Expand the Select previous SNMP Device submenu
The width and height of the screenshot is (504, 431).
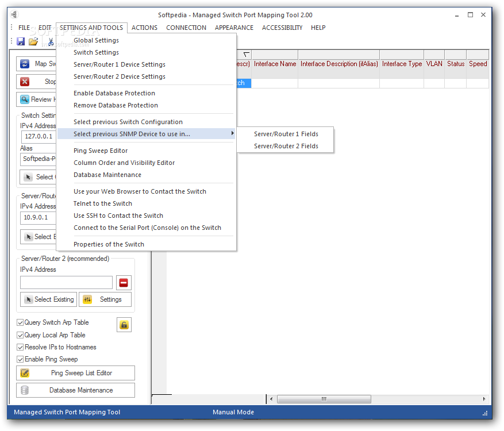[146, 134]
